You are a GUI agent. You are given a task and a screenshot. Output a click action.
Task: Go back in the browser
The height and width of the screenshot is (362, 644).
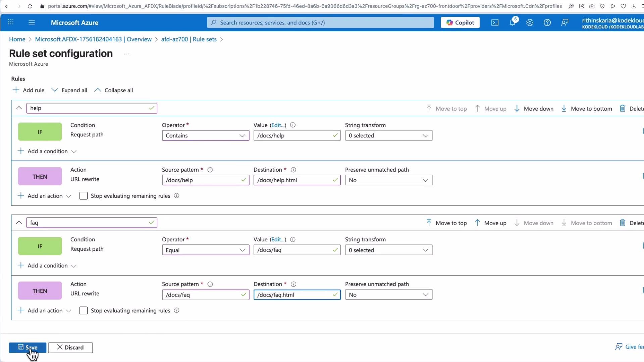tap(6, 6)
